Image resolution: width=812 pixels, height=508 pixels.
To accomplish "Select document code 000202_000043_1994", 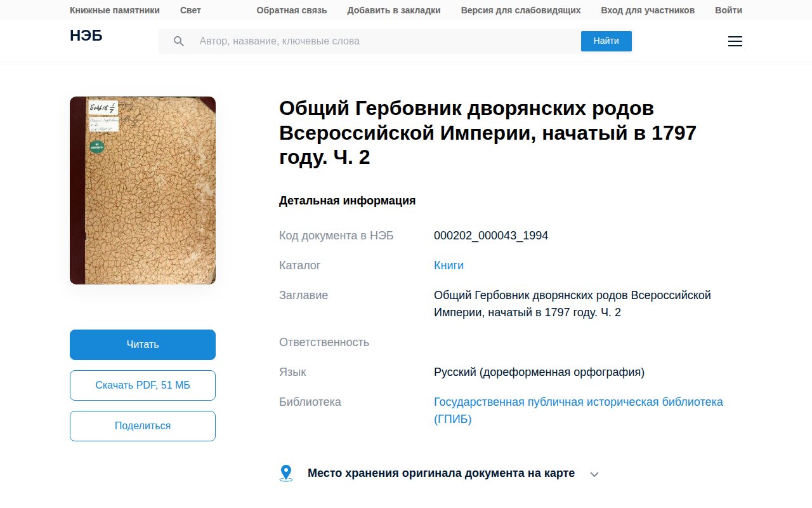I will (491, 236).
